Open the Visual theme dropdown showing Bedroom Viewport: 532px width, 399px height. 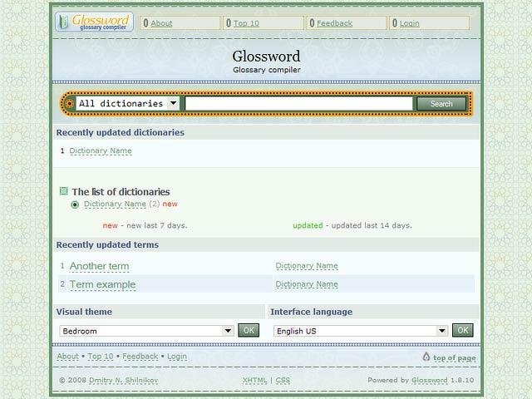tap(146, 331)
